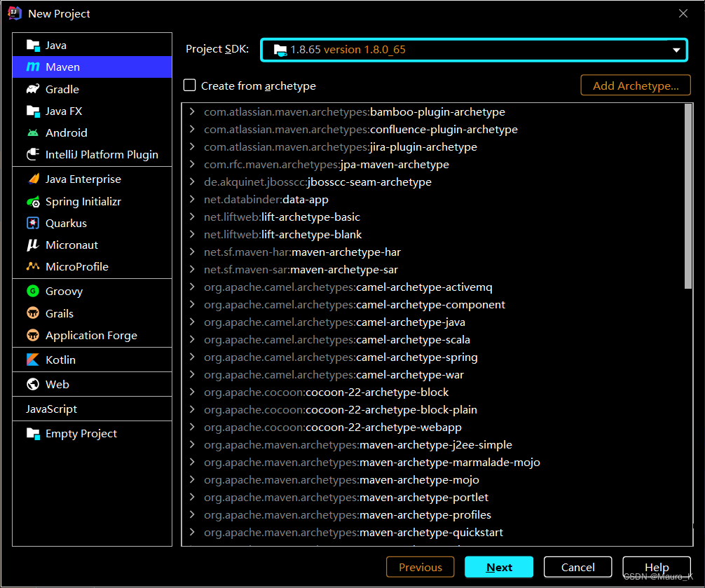This screenshot has width=705, height=588.
Task: Select Java project type label
Action: 56,46
